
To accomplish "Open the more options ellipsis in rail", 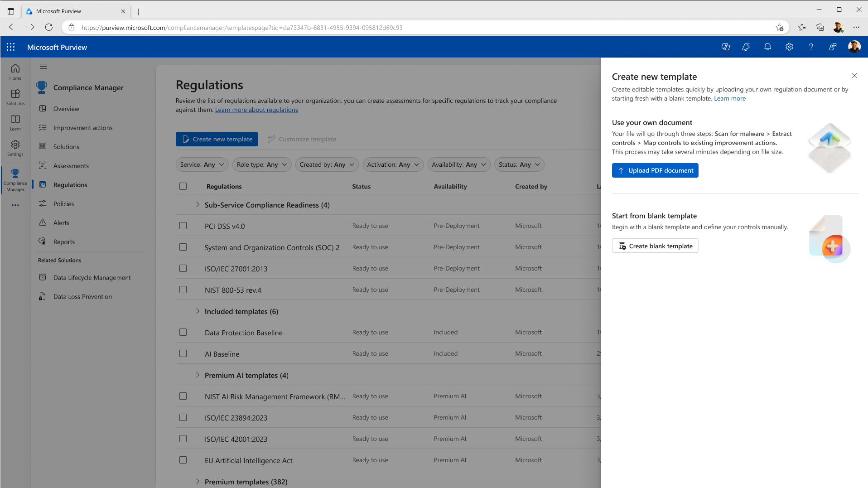I will (x=15, y=205).
